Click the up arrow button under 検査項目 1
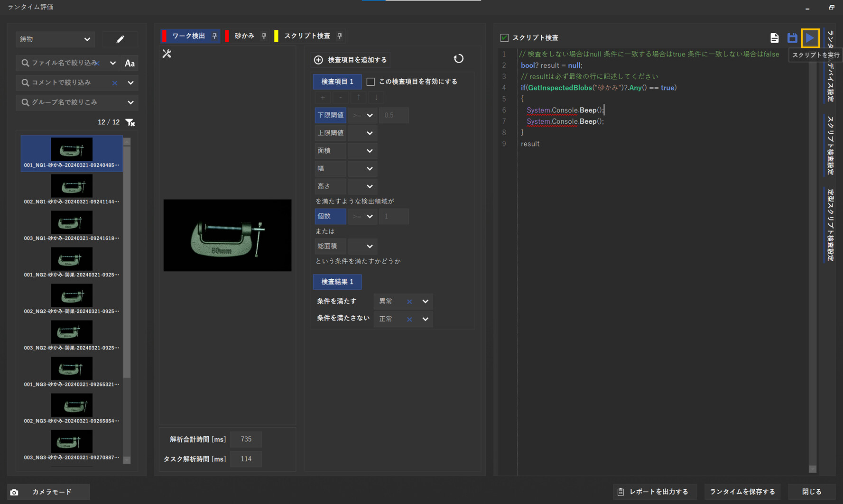Viewport: 843px width, 504px height. (x=358, y=98)
